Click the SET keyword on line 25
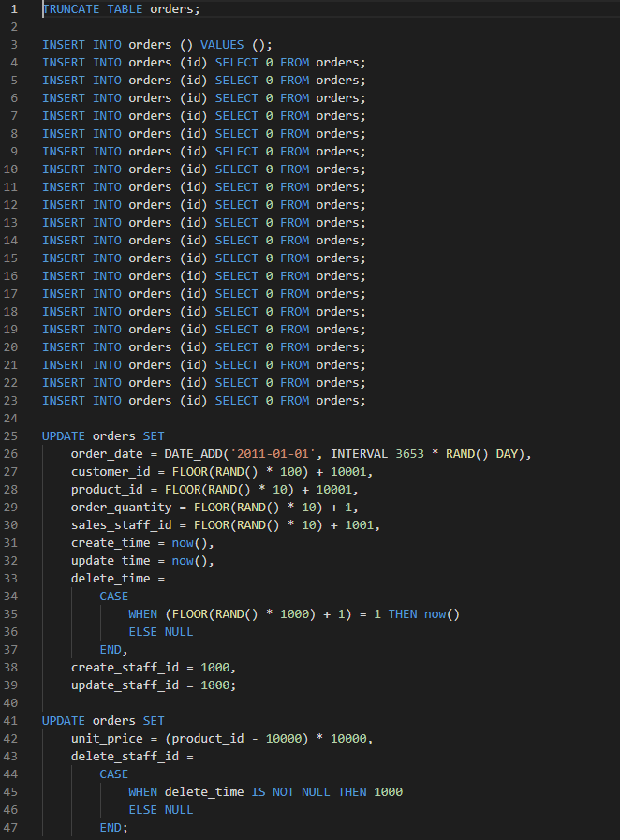620x840 pixels. click(154, 435)
